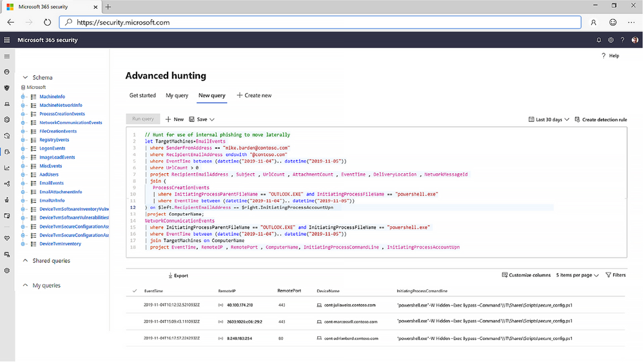Open the app launcher waffle icon
This screenshot has height=362, width=644.
7,40
